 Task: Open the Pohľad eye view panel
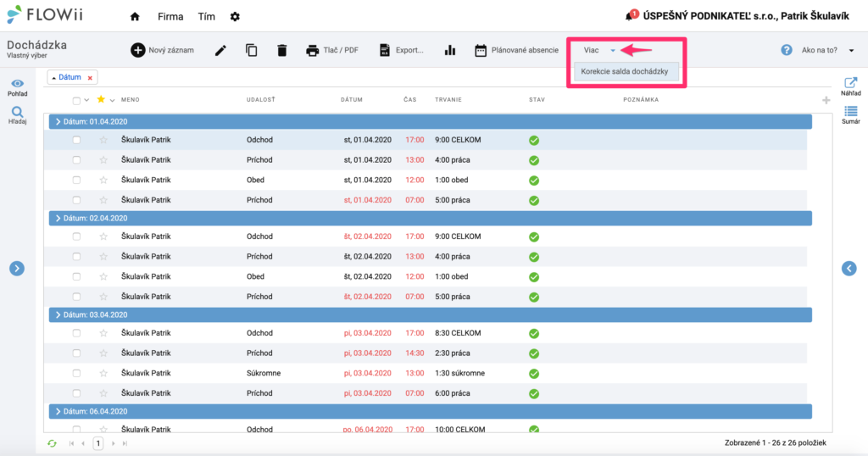pos(17,87)
